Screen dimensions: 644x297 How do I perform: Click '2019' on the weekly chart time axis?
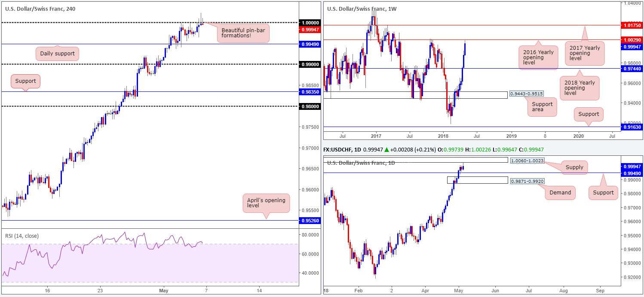tap(512, 136)
